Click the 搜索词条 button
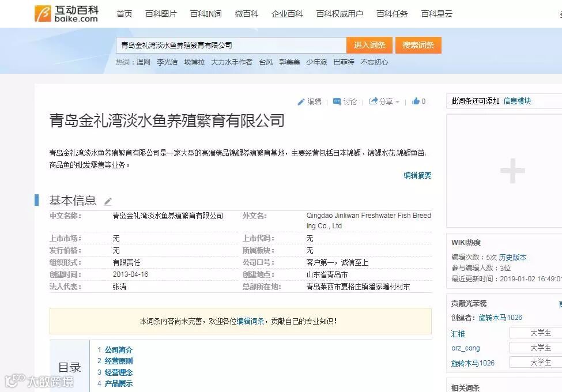This screenshot has width=562, height=392. coord(418,45)
